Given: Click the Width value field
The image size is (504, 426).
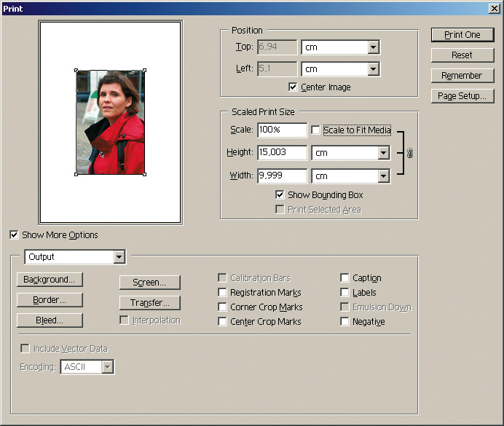Looking at the screenshot, I should coord(282,176).
